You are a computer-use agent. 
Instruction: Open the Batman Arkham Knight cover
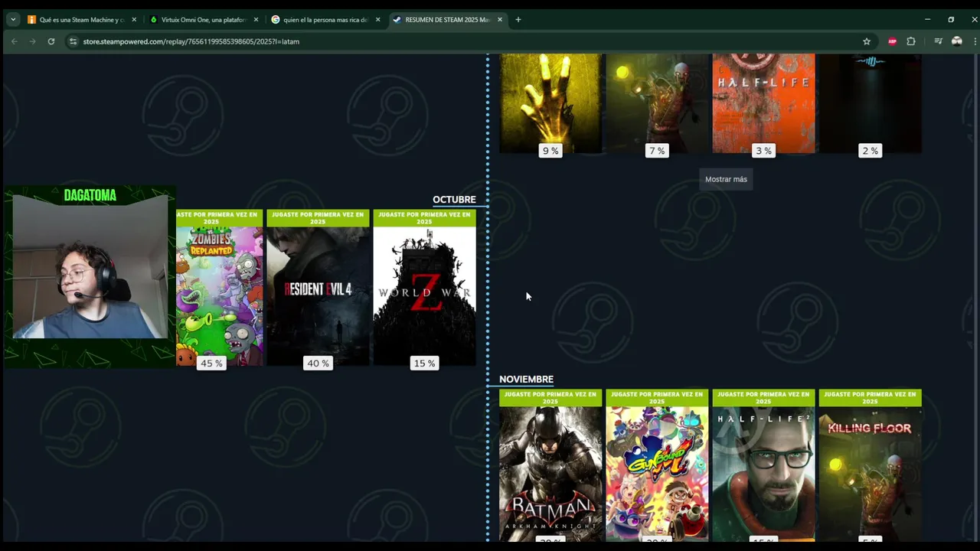tap(550, 474)
